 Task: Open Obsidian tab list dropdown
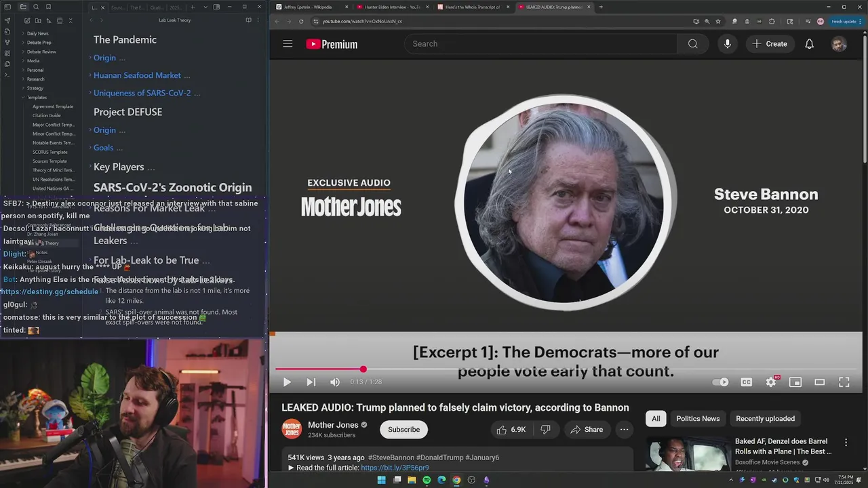click(x=205, y=7)
